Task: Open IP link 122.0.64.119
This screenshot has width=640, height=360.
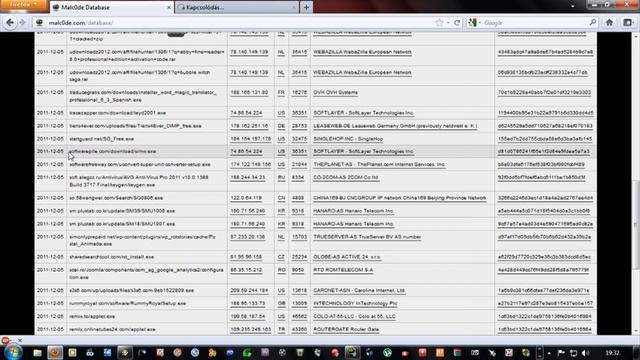Action: 246,198
